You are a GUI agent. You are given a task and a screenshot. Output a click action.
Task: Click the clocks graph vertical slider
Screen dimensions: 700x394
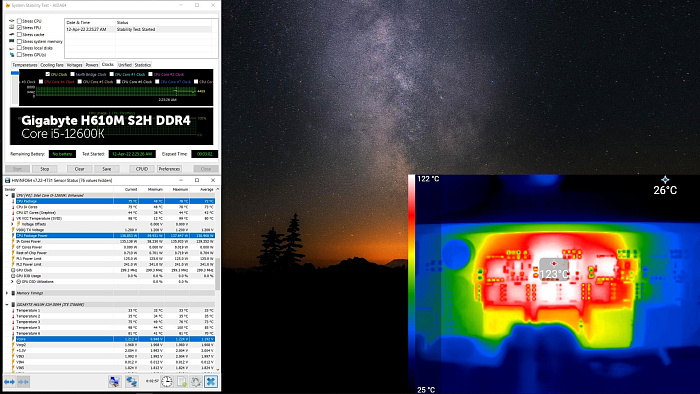(15, 87)
